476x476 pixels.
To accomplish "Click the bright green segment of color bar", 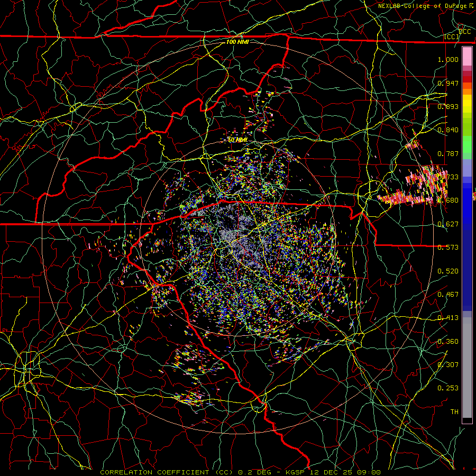I will pyautogui.click(x=467, y=145).
